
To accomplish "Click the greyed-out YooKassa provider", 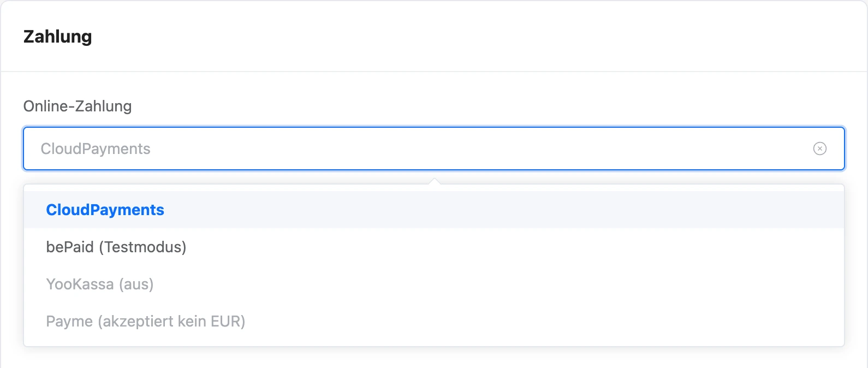I will click(x=434, y=284).
